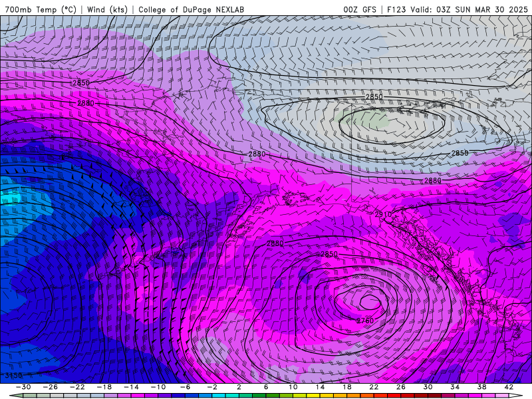Click the -14 color bar label
This screenshot has height=399, width=532.
point(131,387)
